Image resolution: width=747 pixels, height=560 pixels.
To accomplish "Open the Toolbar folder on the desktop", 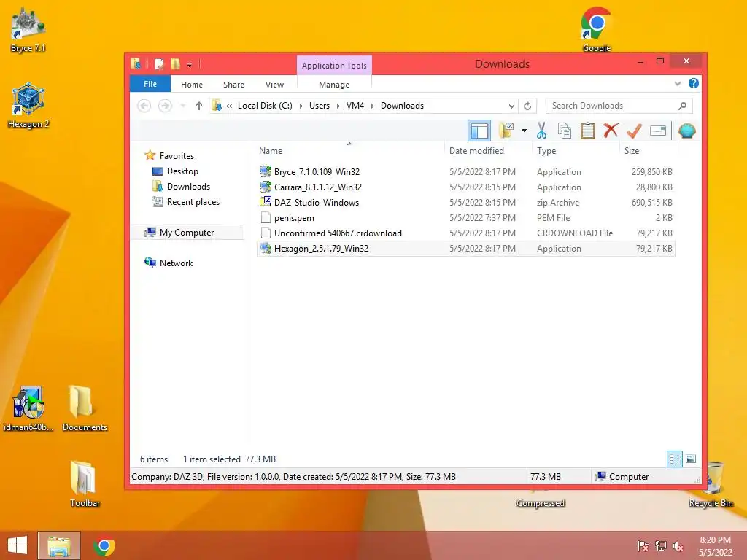I will [85, 484].
